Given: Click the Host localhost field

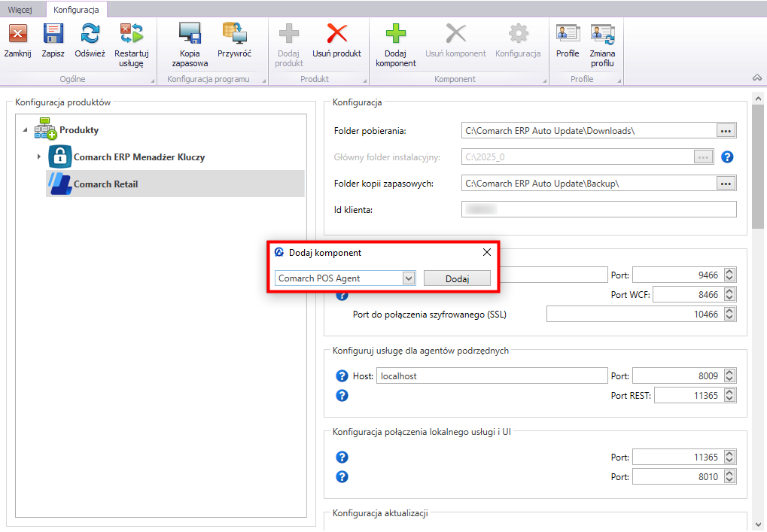Looking at the screenshot, I should click(492, 375).
